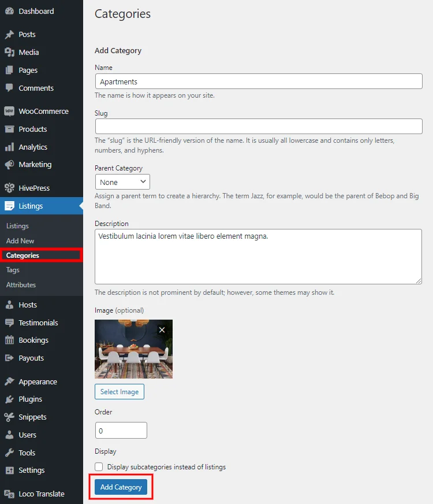Open HivePress menu label
Screen dimensions: 433x504
click(34, 188)
